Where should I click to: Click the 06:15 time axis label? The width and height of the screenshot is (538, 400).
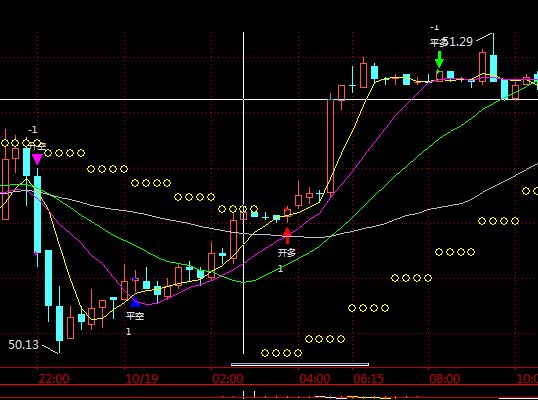[369, 379]
